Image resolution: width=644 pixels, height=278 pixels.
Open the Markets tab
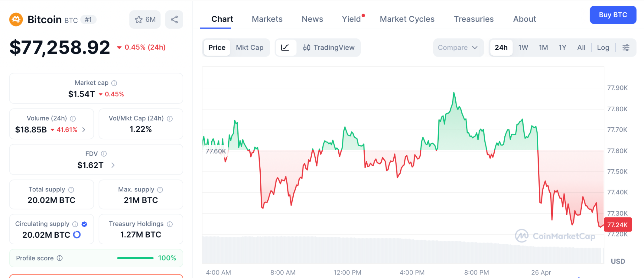[267, 19]
